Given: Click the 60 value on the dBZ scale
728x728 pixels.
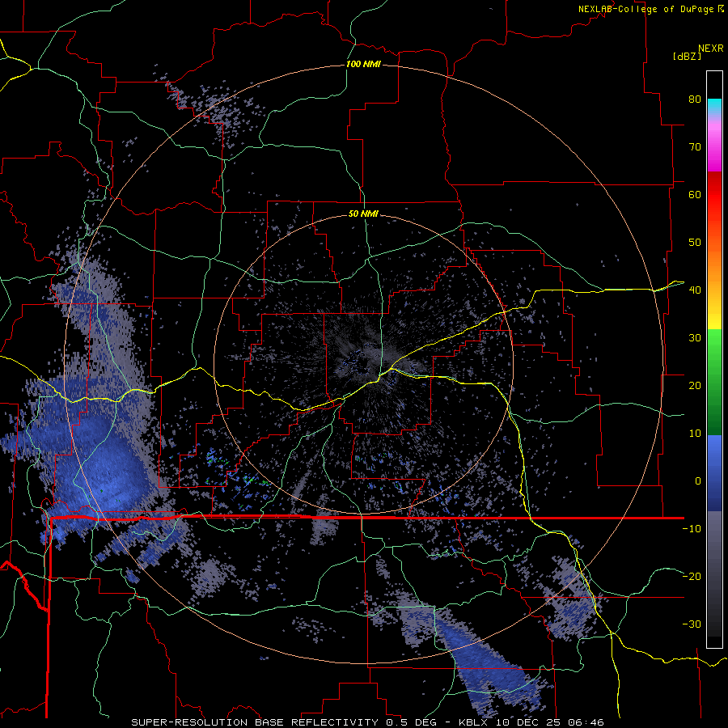Looking at the screenshot, I should (x=695, y=194).
